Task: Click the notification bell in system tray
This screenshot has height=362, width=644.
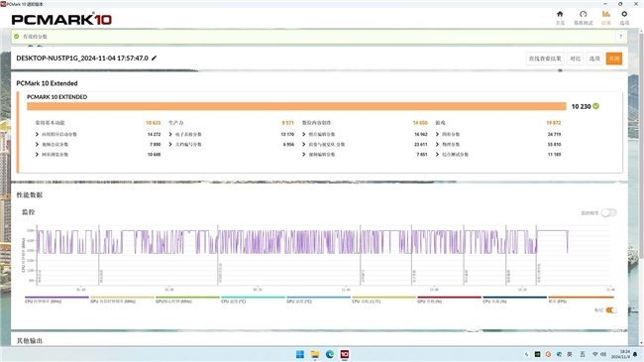Action: pyautogui.click(x=635, y=354)
